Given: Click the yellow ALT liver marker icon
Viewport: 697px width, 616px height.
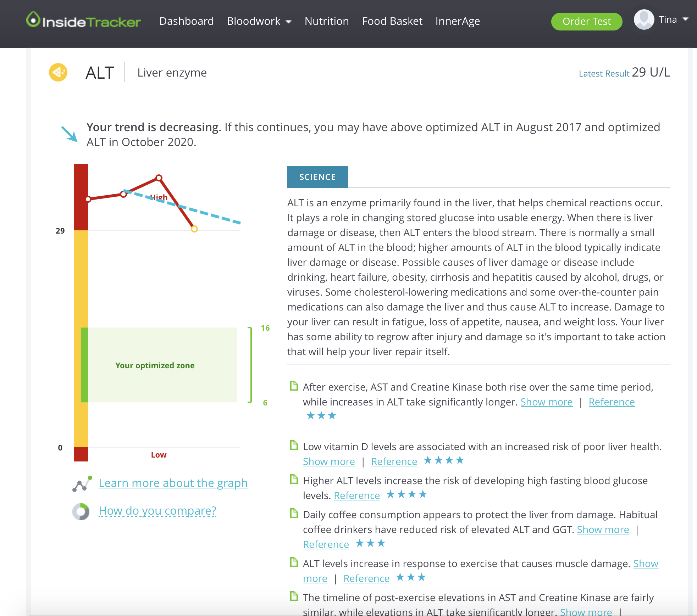Looking at the screenshot, I should point(58,72).
